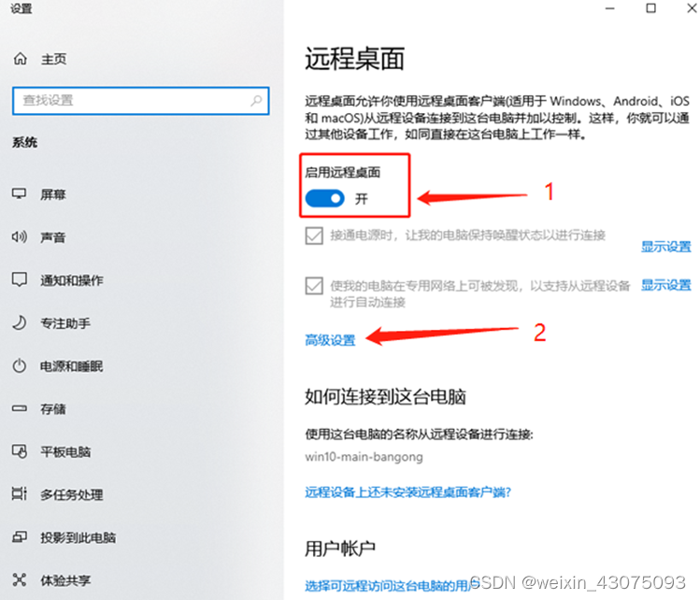700x600 pixels.
Task: Focus the 查找设置 search field
Action: (x=140, y=101)
